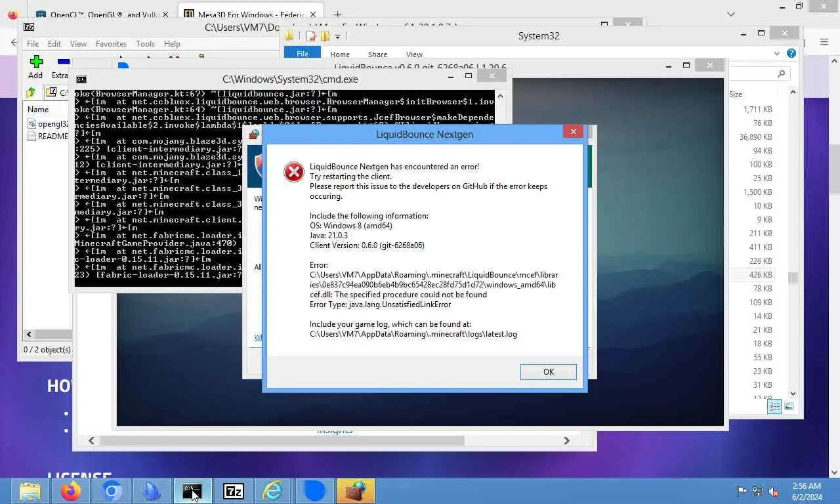Screen dimensions: 840x504
Task: Click the Properties quick access icon in Explorer
Action: pos(311,36)
